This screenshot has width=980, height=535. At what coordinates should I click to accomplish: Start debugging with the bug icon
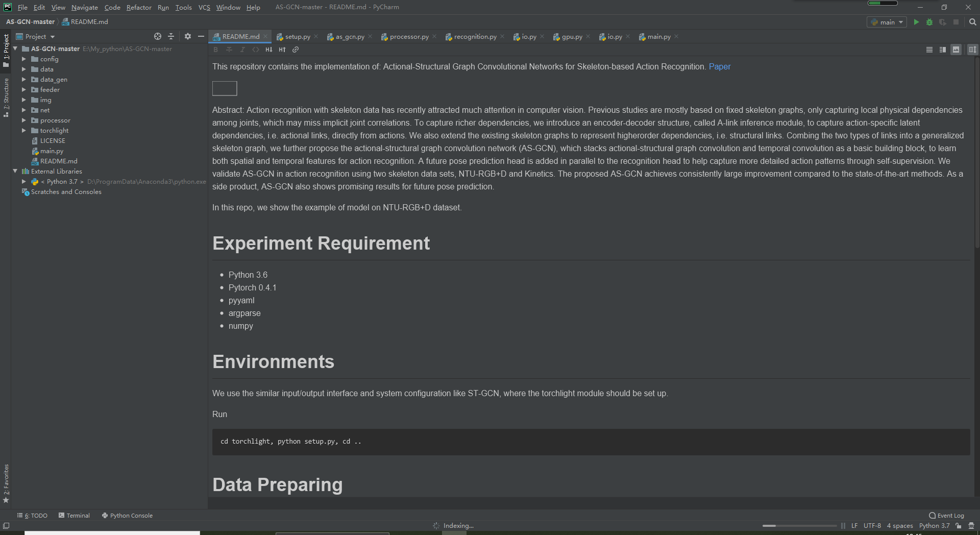(x=929, y=22)
